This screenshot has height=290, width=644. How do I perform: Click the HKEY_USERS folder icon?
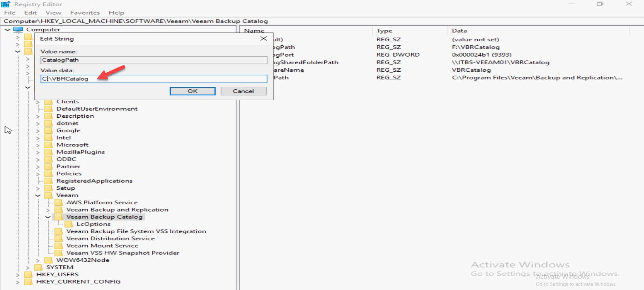click(x=29, y=275)
